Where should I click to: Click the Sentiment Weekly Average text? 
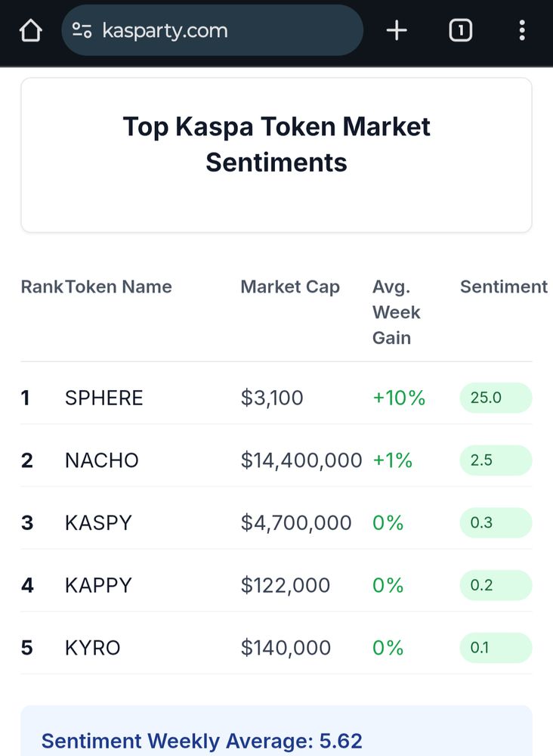tap(202, 740)
